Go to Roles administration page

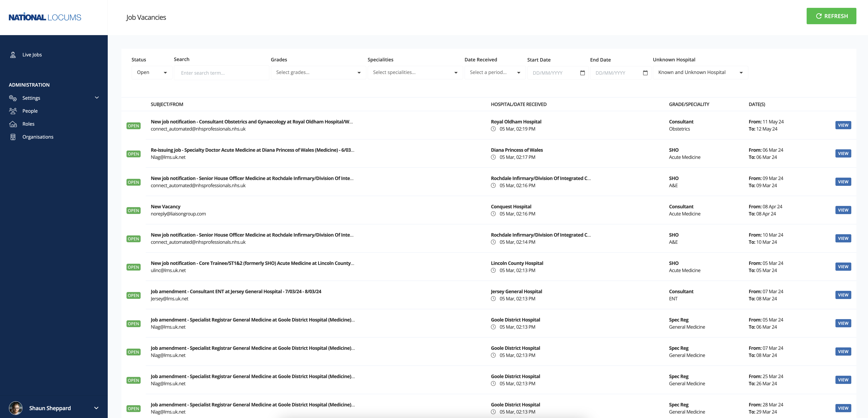click(28, 124)
